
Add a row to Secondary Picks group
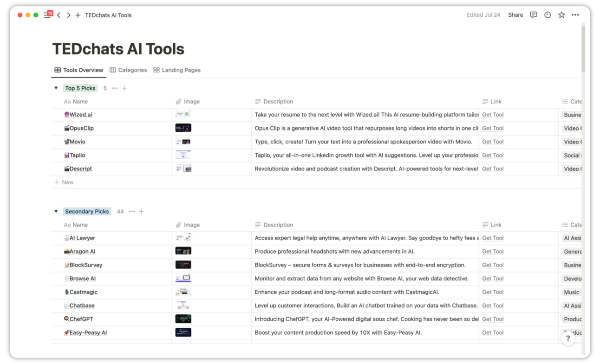click(x=142, y=212)
